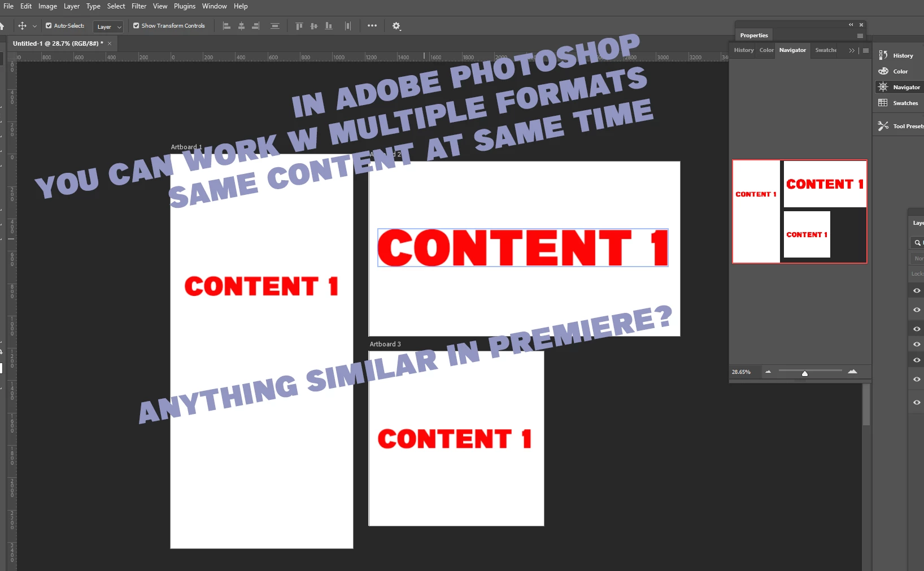
Task: Open the Filter menu
Action: point(139,6)
